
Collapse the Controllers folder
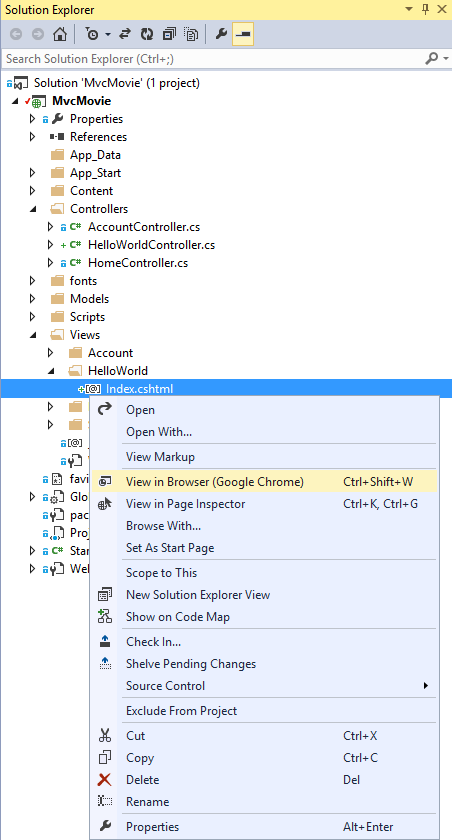point(33,209)
